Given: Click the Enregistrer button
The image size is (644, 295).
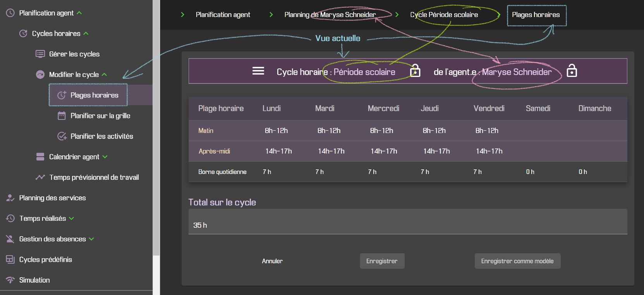Looking at the screenshot, I should coord(382,261).
